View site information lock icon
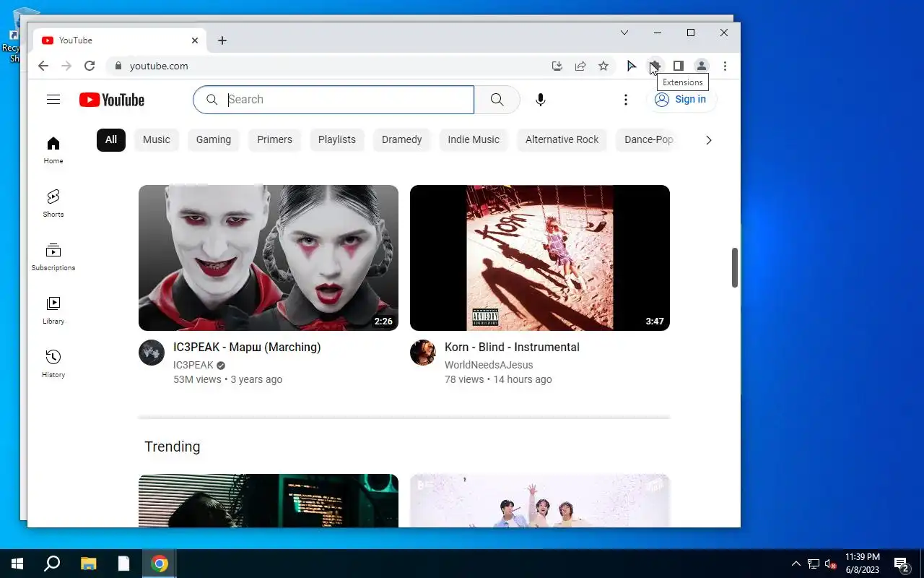The image size is (924, 578). 118,66
